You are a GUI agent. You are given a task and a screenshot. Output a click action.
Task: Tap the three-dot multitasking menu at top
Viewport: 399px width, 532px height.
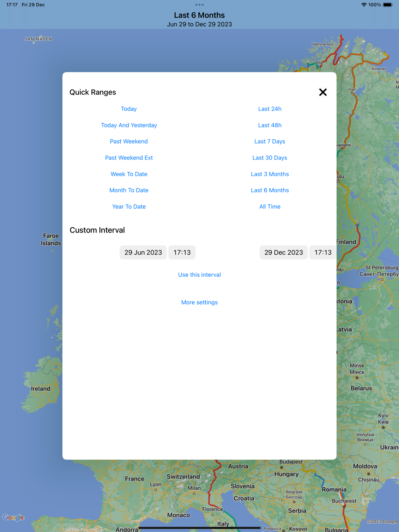coord(199,5)
